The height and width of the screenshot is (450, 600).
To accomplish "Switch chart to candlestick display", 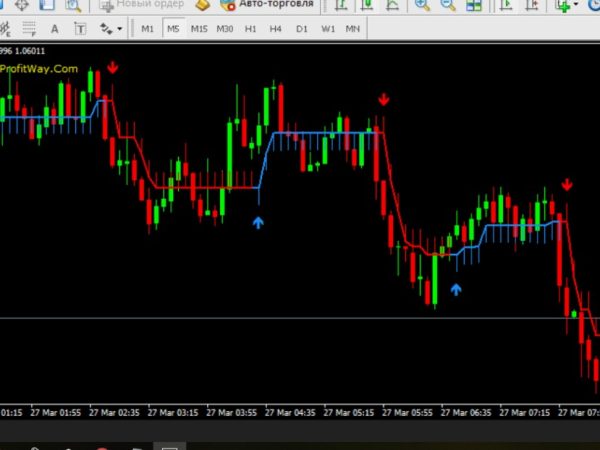I will pyautogui.click(x=368, y=5).
